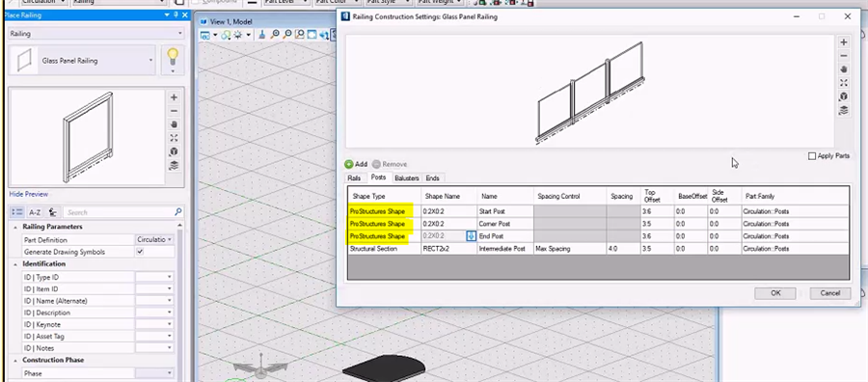Open the Phase dropdown
This screenshot has width=868, height=382.
pos(170,373)
